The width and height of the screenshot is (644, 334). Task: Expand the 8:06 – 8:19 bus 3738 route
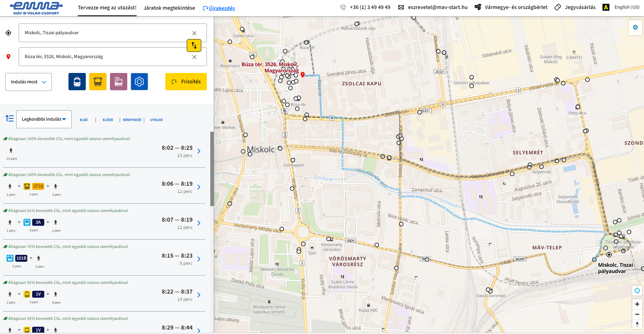pos(199,187)
